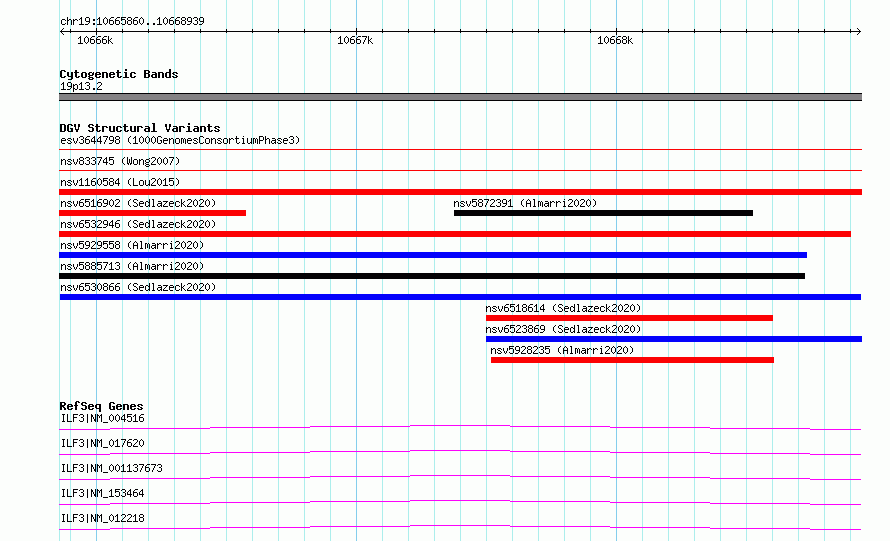
Task: Click the DGV Structural Variants track heading
Action: [x=140, y=128]
